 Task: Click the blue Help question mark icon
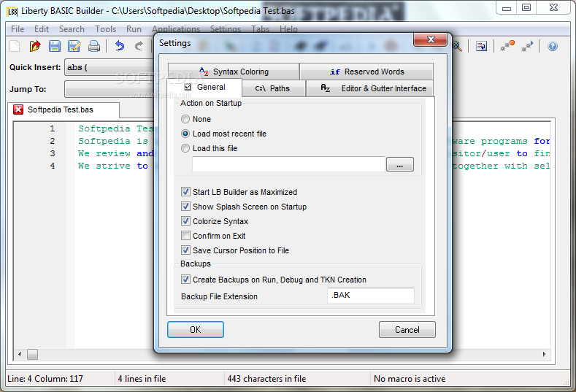click(553, 46)
